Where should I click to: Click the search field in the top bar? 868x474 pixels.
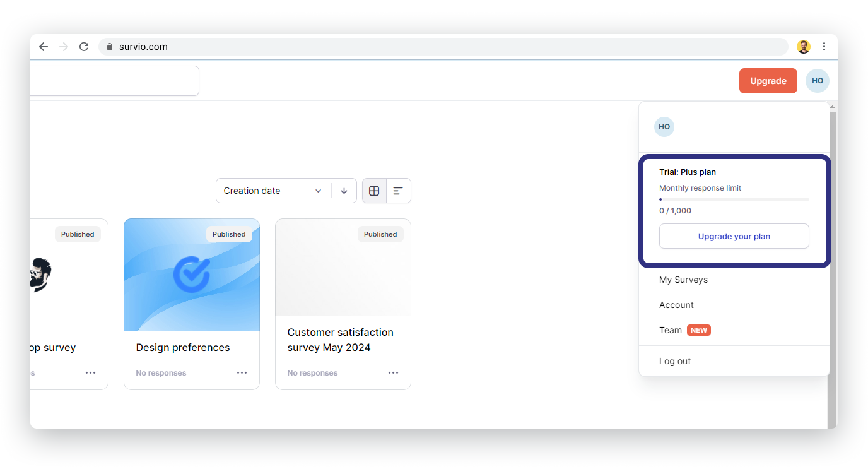[115, 81]
